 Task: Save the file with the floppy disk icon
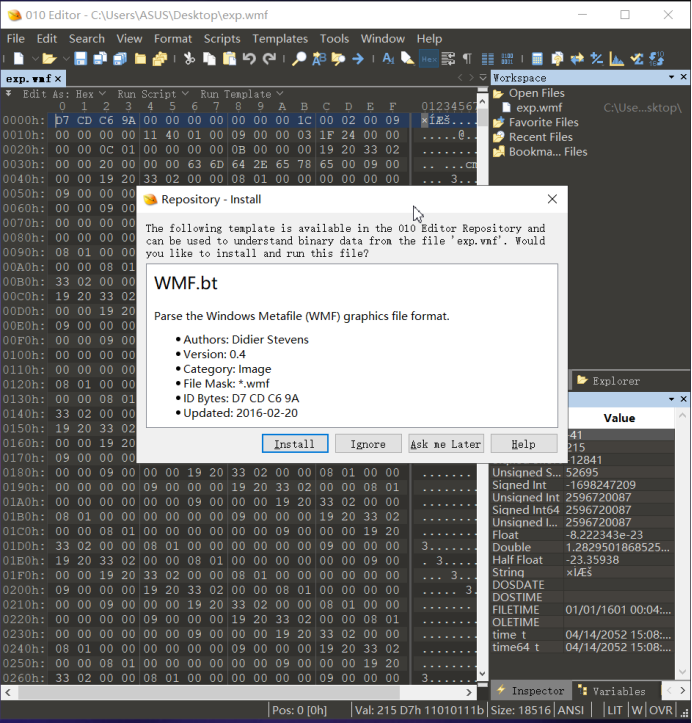pyautogui.click(x=81, y=59)
